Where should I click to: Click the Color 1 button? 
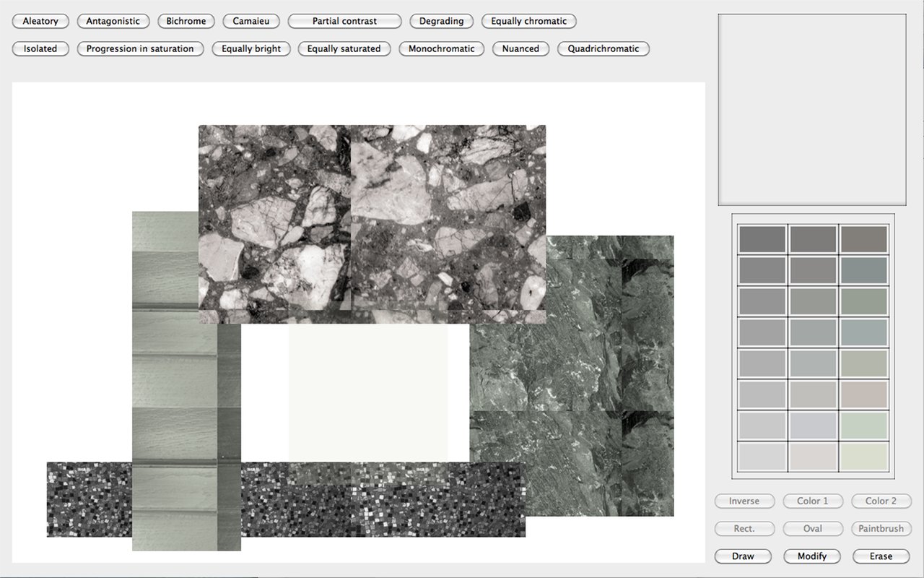point(812,501)
